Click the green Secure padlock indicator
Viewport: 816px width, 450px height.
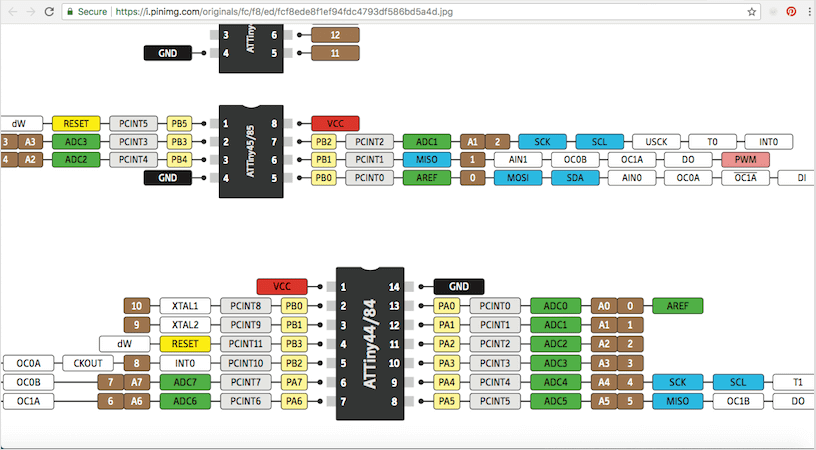click(x=86, y=11)
